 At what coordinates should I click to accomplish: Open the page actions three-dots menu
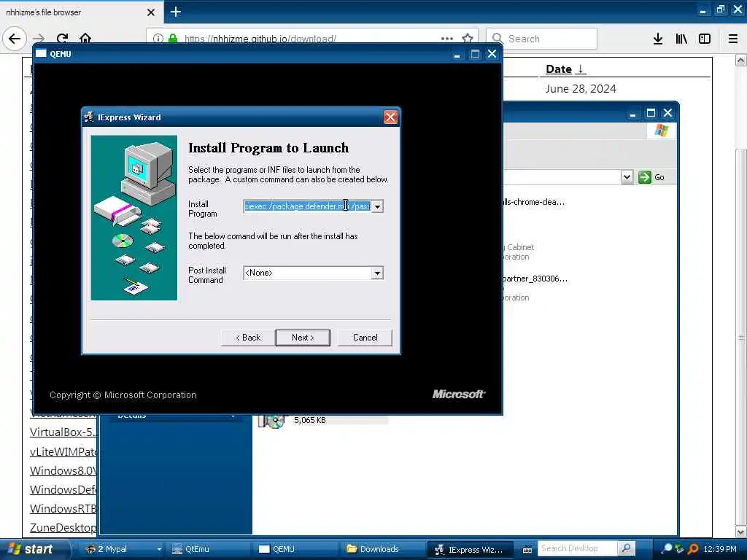coord(447,39)
